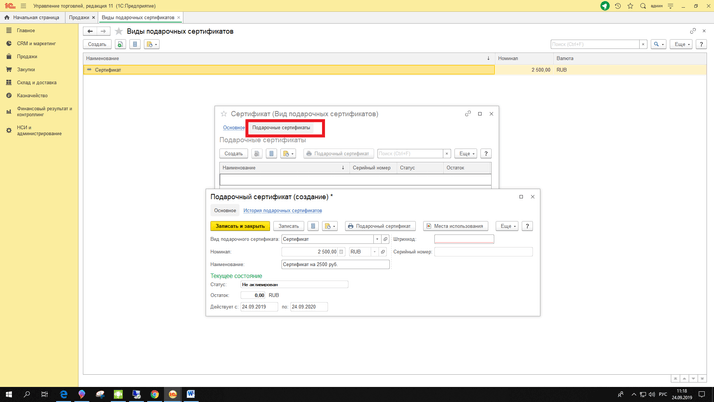Open Места использования report
This screenshot has height=402, width=714.
(x=455, y=226)
